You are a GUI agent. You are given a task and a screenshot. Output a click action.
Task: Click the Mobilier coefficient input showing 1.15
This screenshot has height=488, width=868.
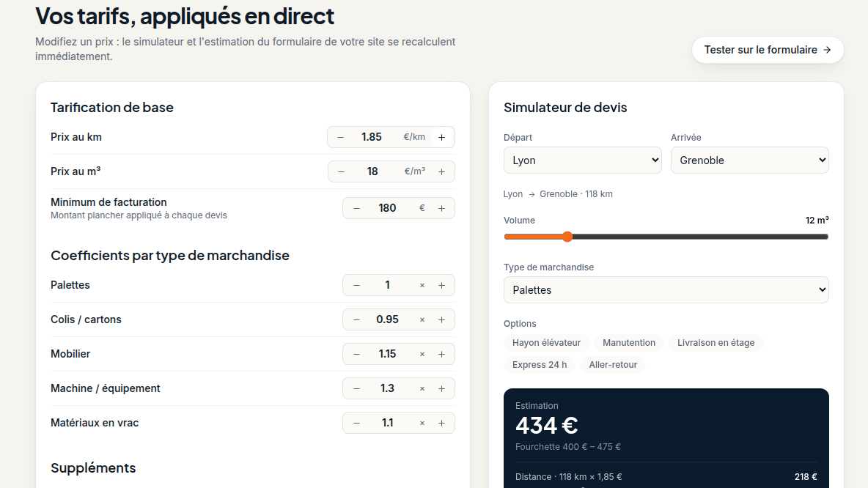click(x=388, y=354)
